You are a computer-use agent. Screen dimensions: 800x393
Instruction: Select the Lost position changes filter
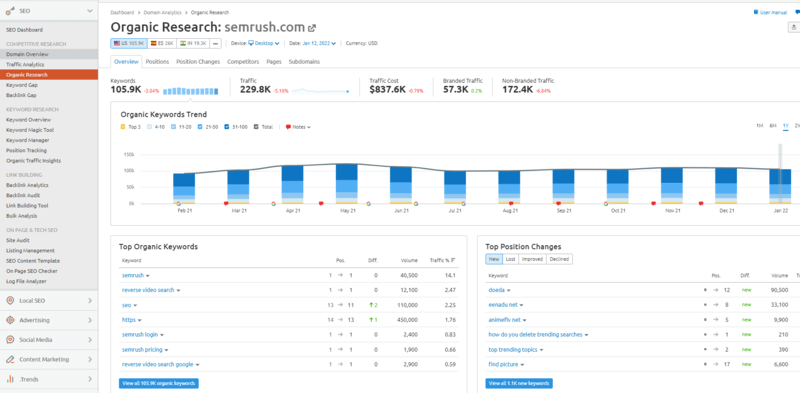(510, 259)
